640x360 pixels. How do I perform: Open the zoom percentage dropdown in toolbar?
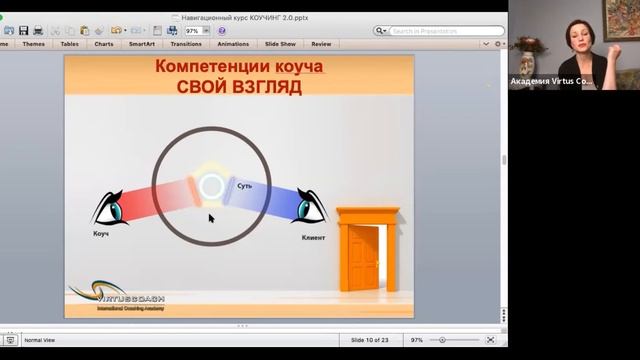coord(206,31)
